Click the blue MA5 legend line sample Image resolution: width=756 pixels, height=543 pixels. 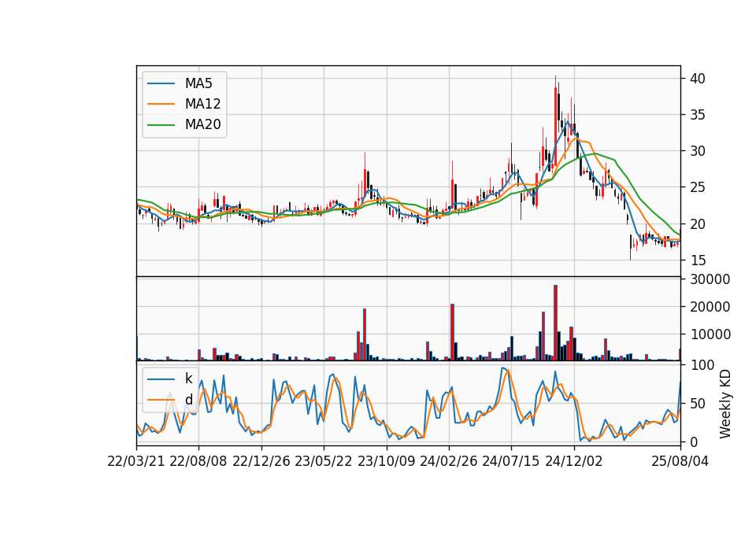click(161, 83)
